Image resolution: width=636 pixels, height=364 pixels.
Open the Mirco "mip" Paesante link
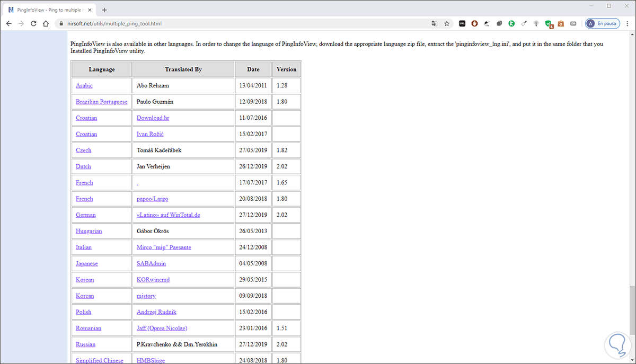point(164,247)
